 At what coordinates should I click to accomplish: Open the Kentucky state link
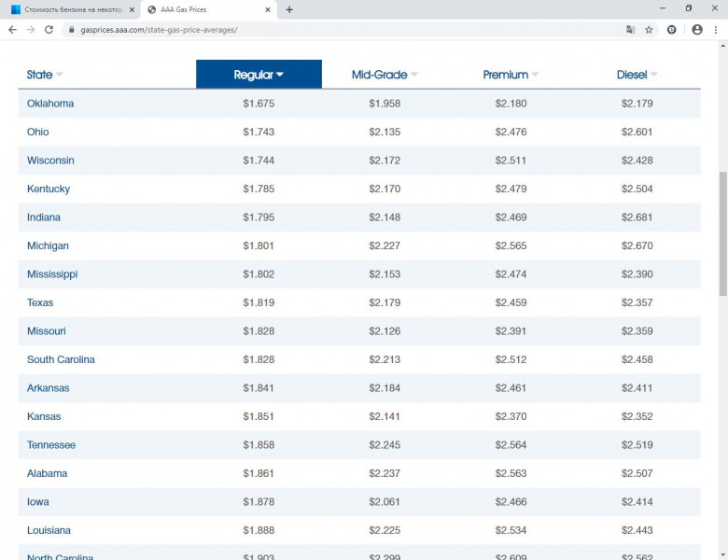pyautogui.click(x=49, y=189)
